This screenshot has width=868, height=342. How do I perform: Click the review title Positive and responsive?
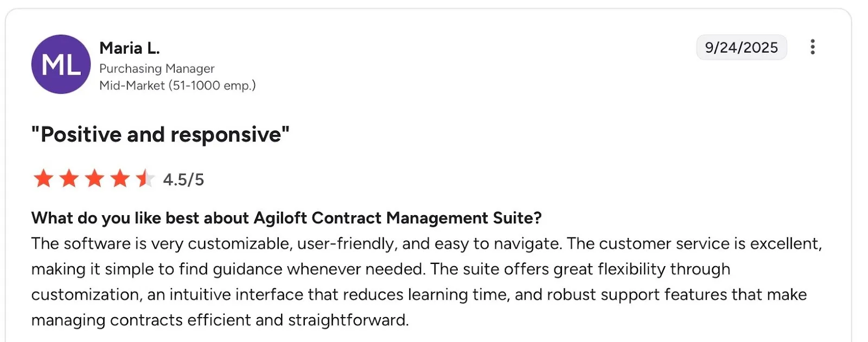tap(160, 134)
